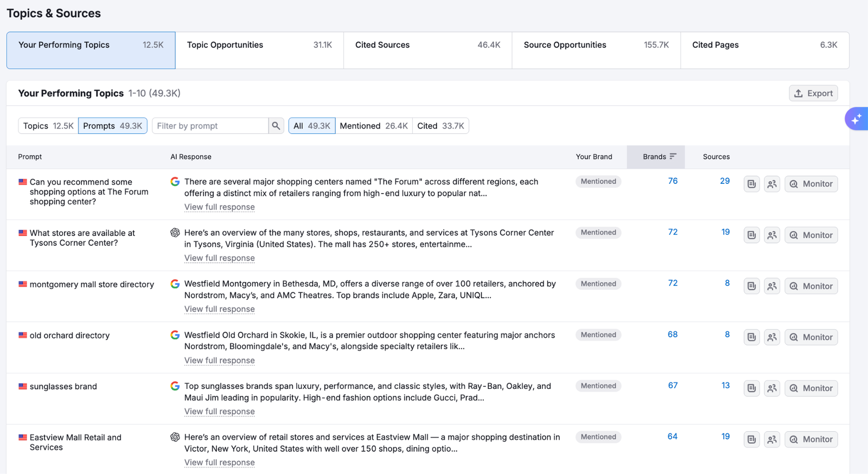Click the 'old orchard directory' prompt text

click(x=69, y=336)
